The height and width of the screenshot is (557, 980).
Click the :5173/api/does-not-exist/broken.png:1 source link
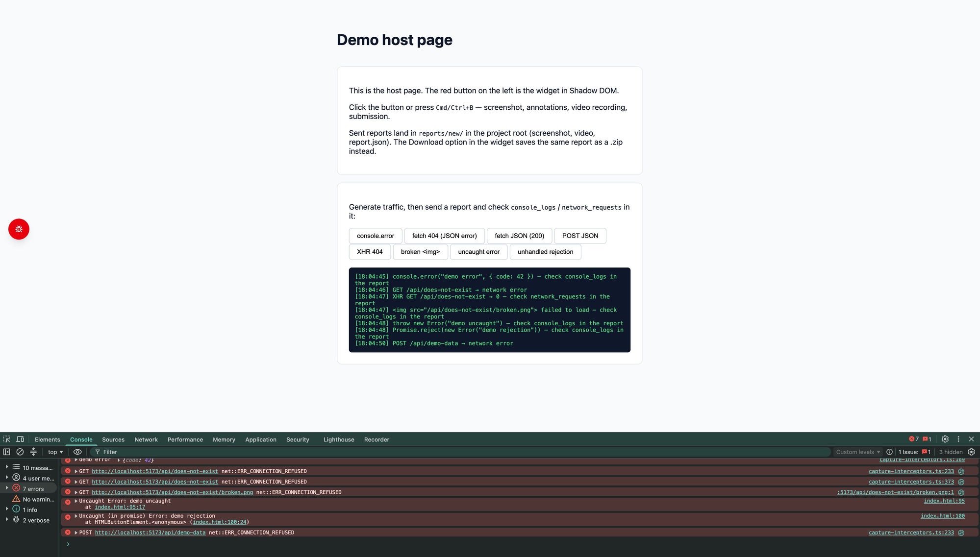click(x=895, y=492)
